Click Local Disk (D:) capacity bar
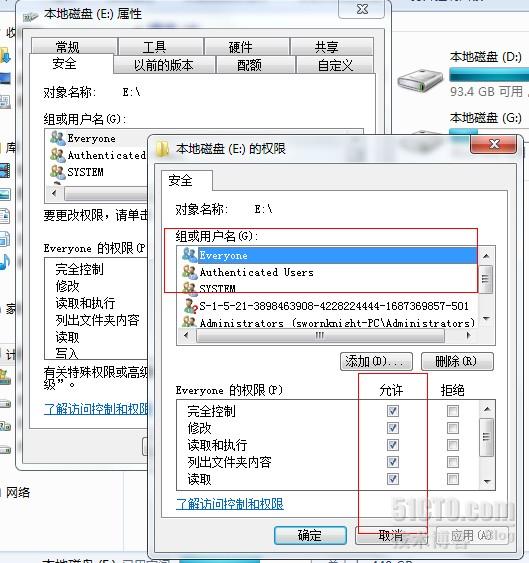Screen dimensions: 529x563 click(x=489, y=75)
